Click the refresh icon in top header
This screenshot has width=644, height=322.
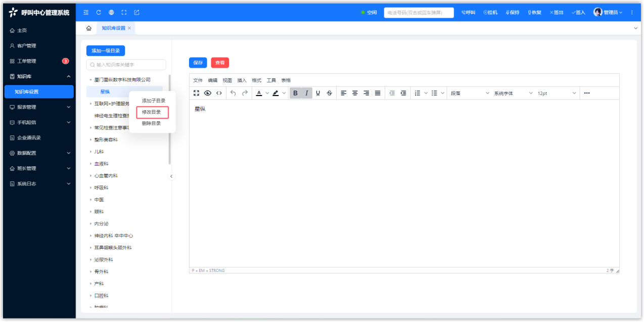click(99, 12)
